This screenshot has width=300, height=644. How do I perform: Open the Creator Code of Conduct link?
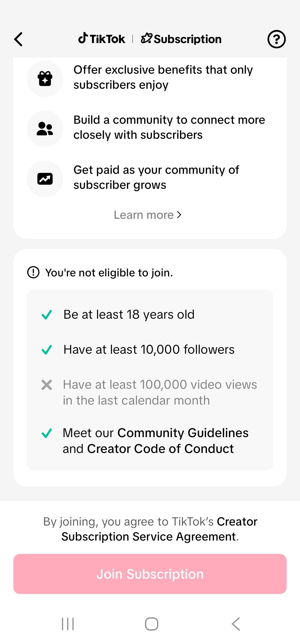tap(160, 449)
